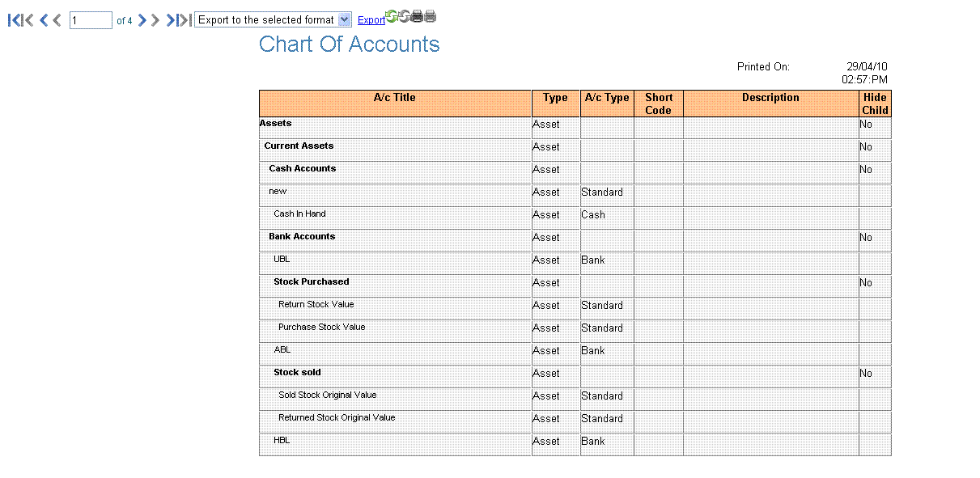The image size is (980, 478).
Task: Click the Export link
Action: 371,20
